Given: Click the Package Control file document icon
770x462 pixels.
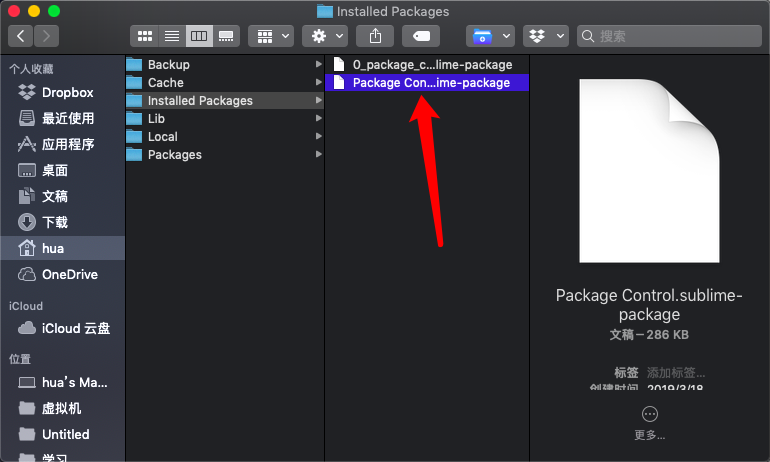Looking at the screenshot, I should [x=339, y=82].
